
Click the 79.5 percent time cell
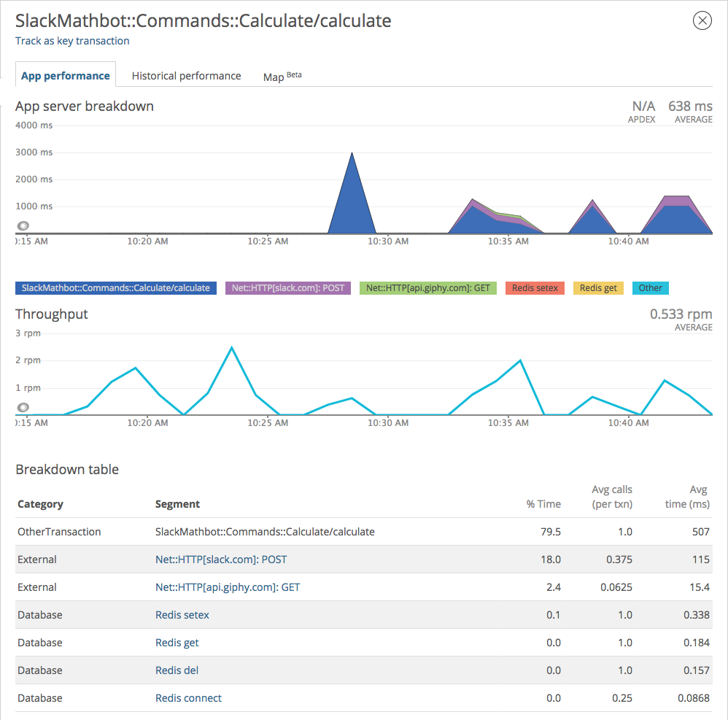(551, 532)
